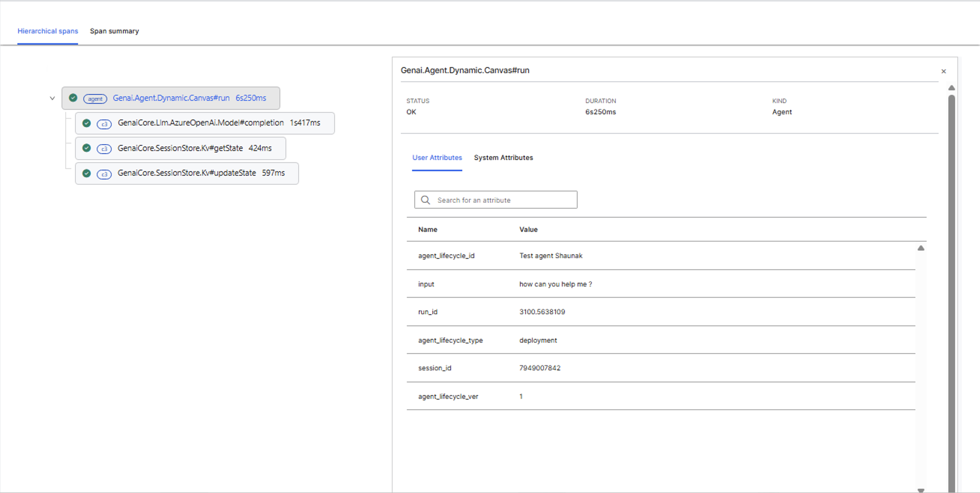Image resolution: width=980 pixels, height=493 pixels.
Task: Click green check icon on updateState span
Action: pyautogui.click(x=87, y=173)
